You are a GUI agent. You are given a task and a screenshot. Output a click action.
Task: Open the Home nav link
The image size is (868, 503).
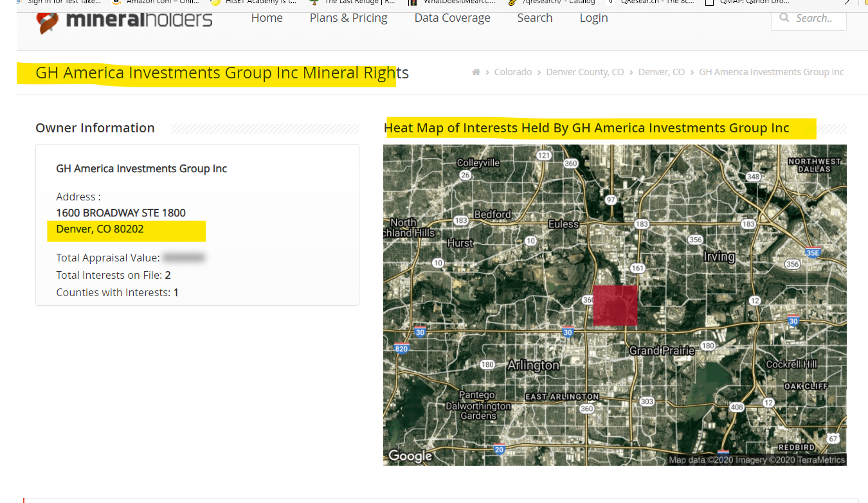click(267, 18)
